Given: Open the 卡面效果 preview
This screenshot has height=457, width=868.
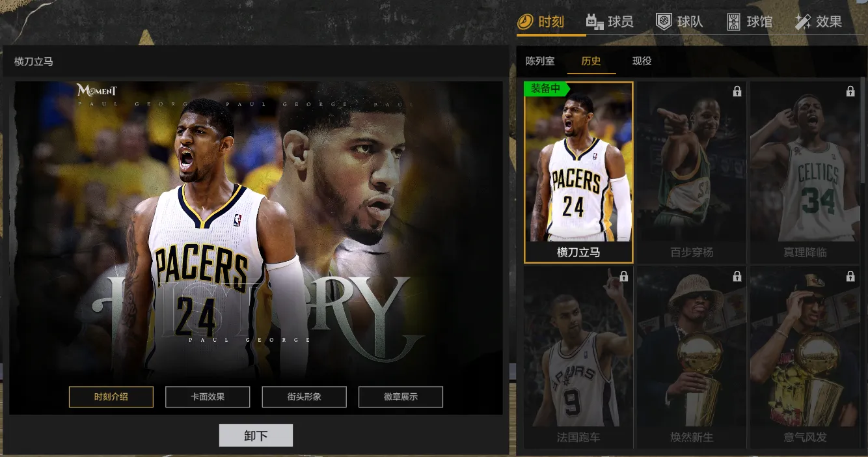Looking at the screenshot, I should (x=208, y=396).
